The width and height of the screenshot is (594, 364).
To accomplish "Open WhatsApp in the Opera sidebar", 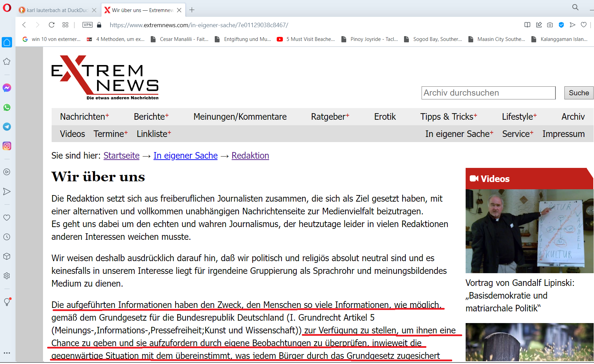I will pos(7,107).
